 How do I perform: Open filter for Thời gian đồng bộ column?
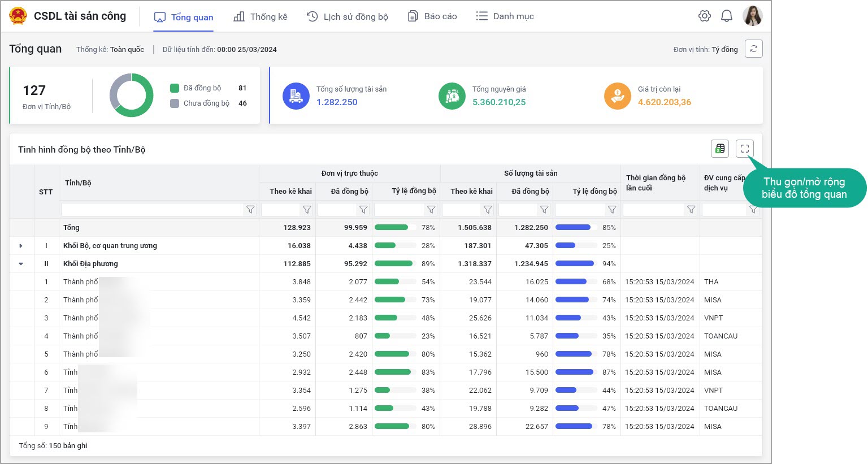click(x=691, y=210)
